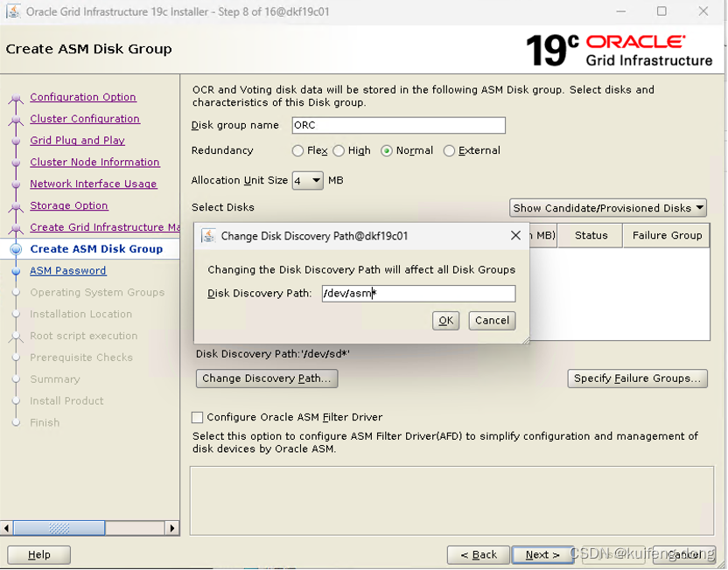This screenshot has height=570, width=728.
Task: Open the Cluster Node Information step
Action: click(x=94, y=163)
